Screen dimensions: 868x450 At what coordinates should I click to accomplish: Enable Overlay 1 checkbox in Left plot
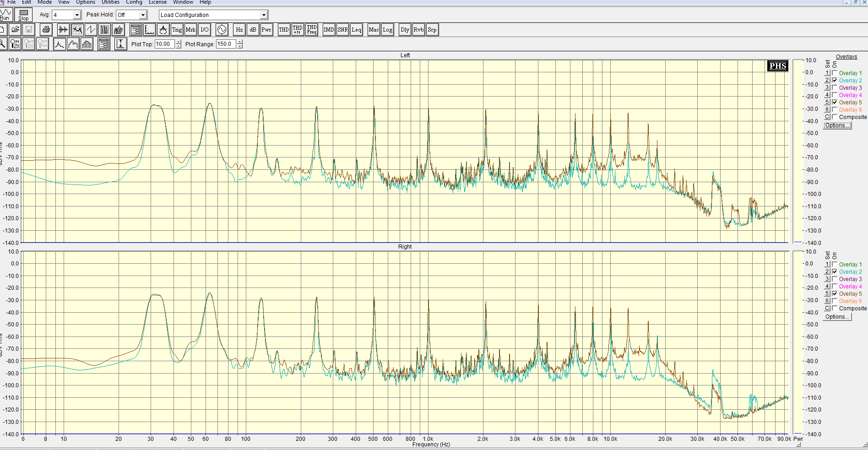tap(835, 73)
